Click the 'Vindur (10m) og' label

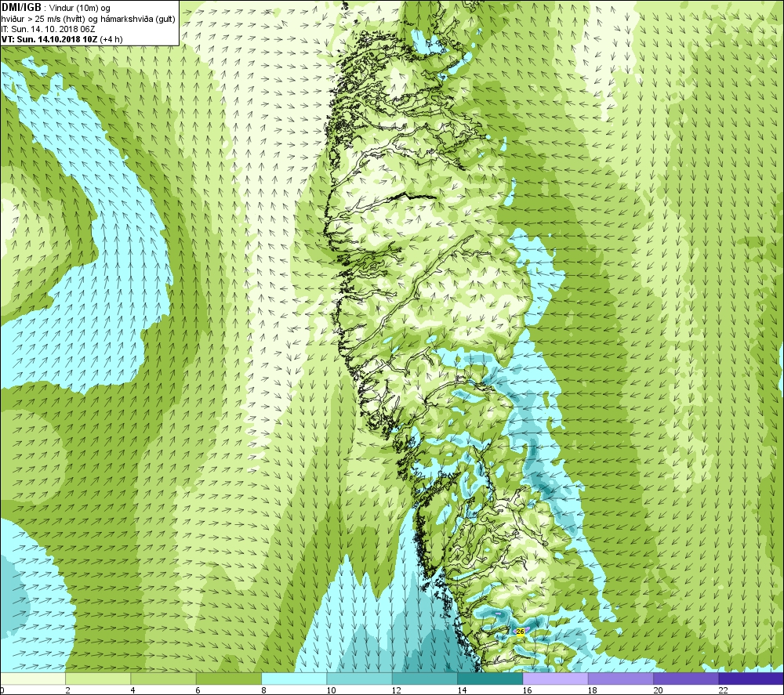pyautogui.click(x=79, y=9)
